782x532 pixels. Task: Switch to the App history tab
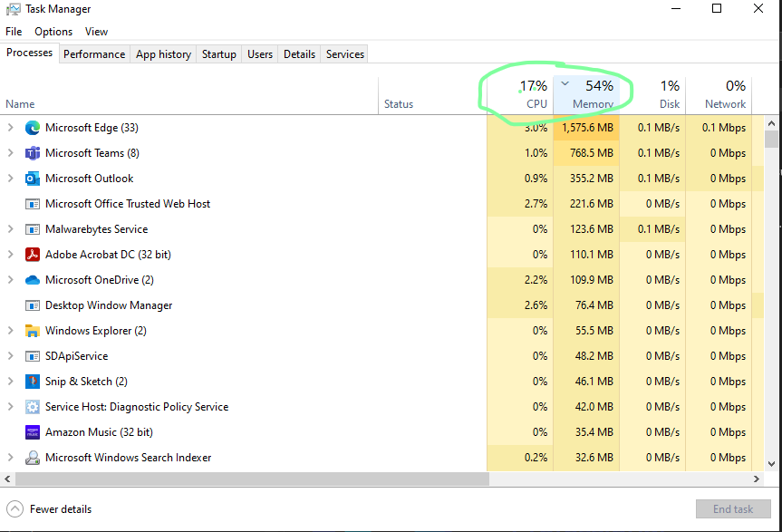164,54
